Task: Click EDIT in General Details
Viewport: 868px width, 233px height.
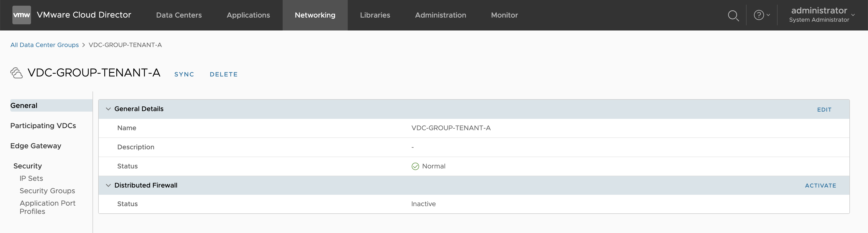Action: pyautogui.click(x=824, y=110)
